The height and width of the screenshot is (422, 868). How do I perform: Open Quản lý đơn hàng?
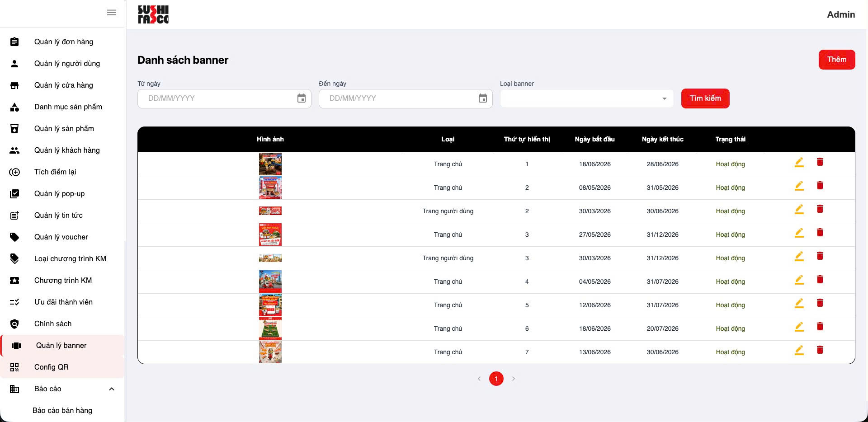(x=64, y=42)
